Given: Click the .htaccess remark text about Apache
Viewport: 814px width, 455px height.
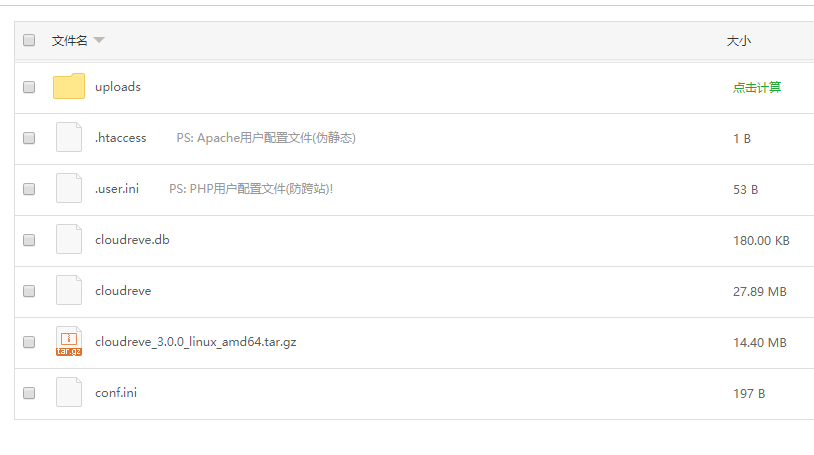Looking at the screenshot, I should click(x=266, y=138).
